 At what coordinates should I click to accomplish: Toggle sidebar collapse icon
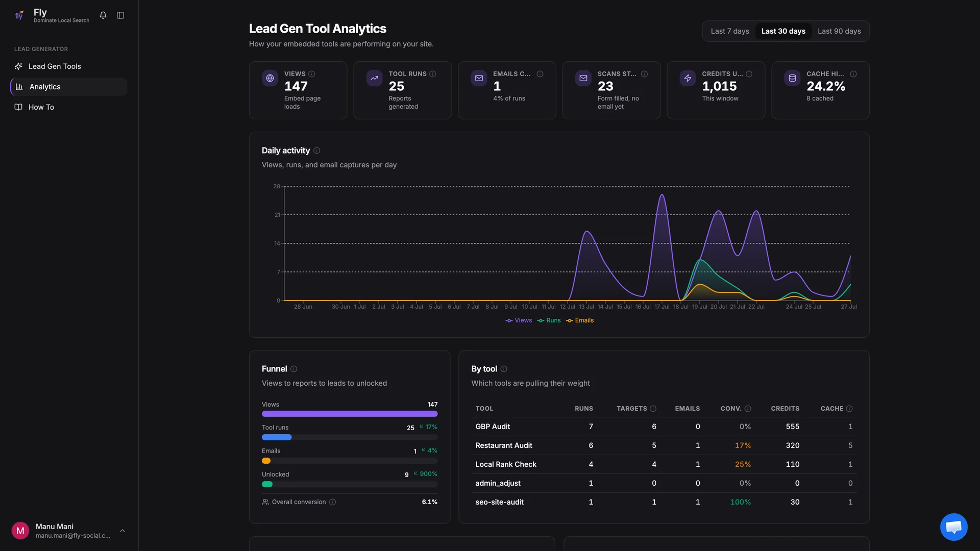point(120,15)
